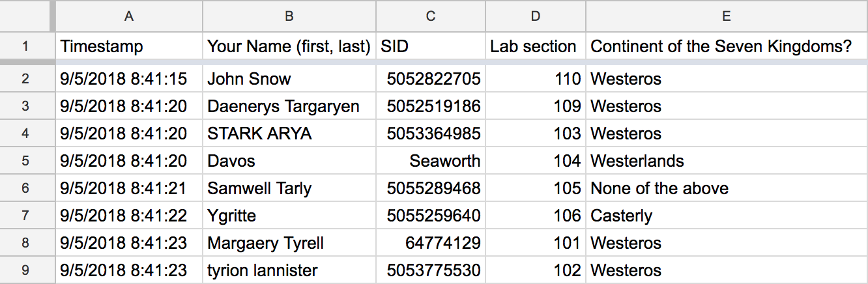868x284 pixels.
Task: Click the select-all corner box
Action: coord(25,16)
